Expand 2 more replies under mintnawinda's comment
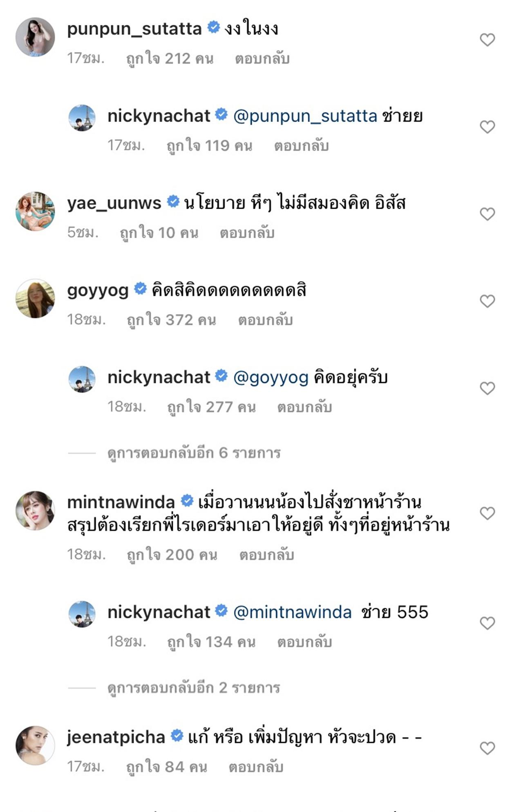 click(x=194, y=688)
